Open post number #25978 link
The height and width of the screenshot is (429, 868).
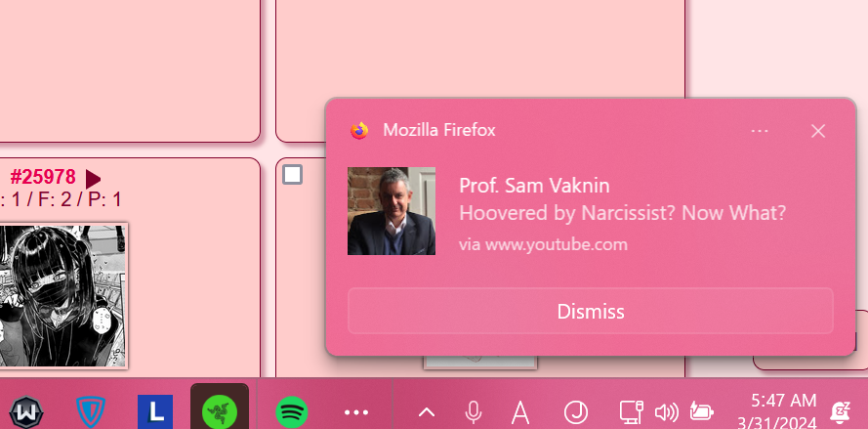pyautogui.click(x=43, y=178)
